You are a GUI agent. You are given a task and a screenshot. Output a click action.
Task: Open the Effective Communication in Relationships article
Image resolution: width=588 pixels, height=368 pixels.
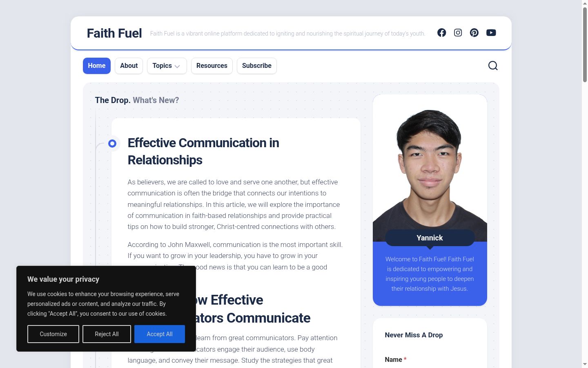tap(203, 151)
